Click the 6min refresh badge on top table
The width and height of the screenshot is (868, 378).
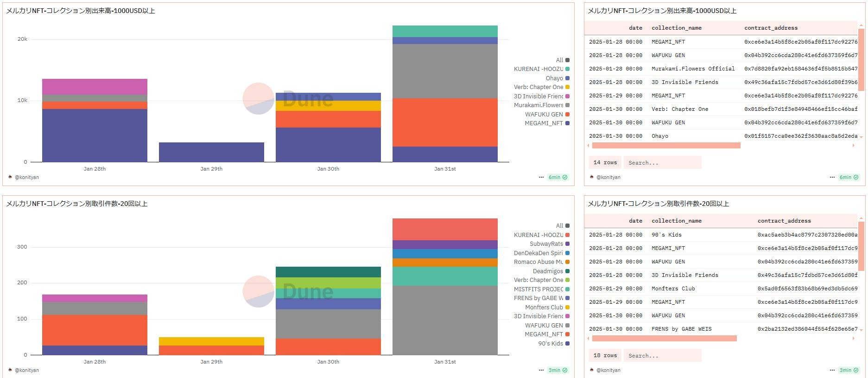[x=849, y=177]
